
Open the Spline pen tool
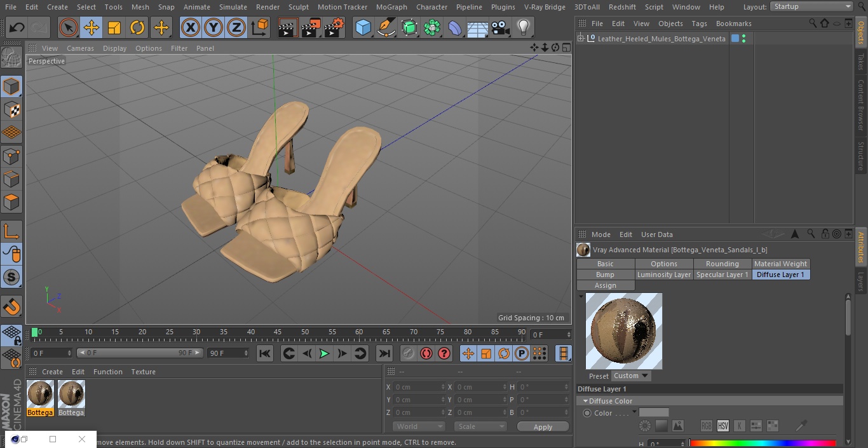pyautogui.click(x=386, y=27)
